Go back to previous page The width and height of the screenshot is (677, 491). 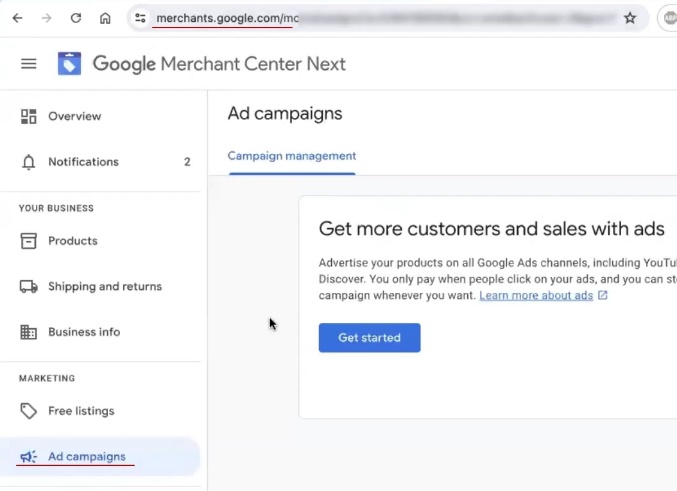click(x=17, y=18)
